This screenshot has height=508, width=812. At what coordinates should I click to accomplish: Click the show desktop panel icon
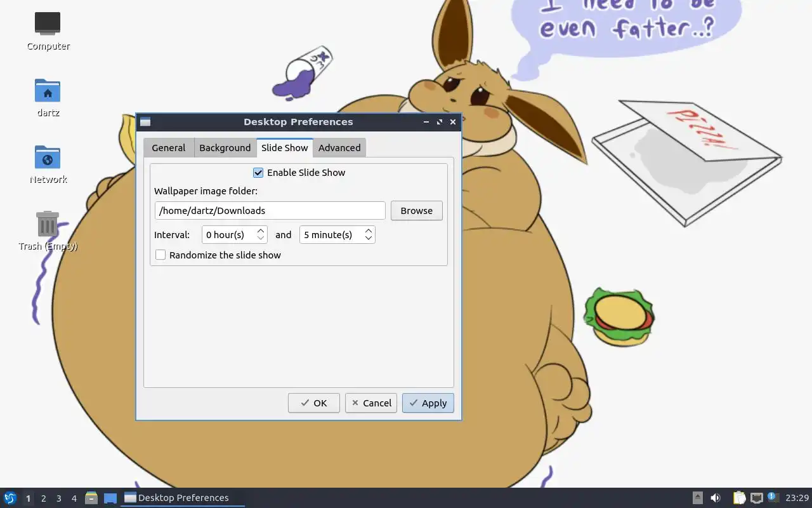tap(110, 498)
